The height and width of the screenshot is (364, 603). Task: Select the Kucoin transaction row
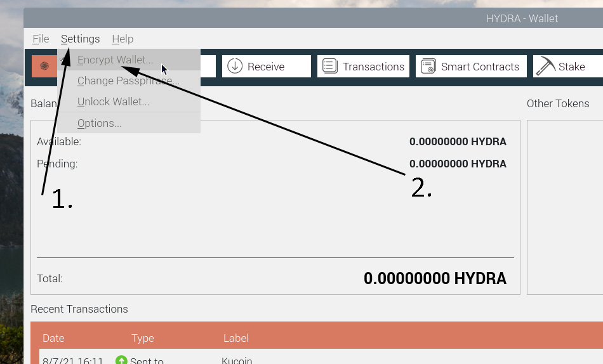(237, 360)
